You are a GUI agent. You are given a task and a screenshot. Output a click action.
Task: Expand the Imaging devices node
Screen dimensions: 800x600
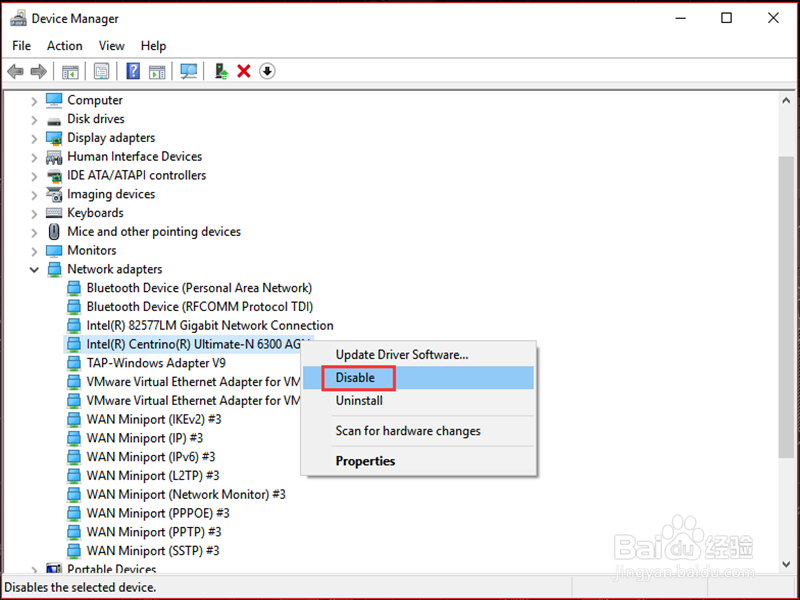(x=34, y=195)
